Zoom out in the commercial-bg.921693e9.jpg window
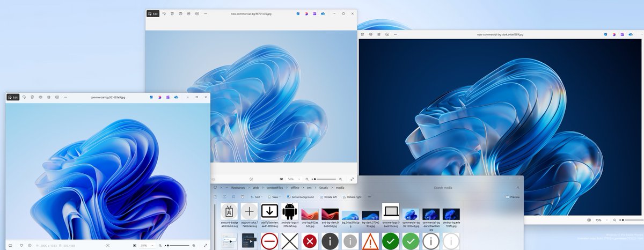This screenshot has width=644, height=250. click(x=160, y=245)
